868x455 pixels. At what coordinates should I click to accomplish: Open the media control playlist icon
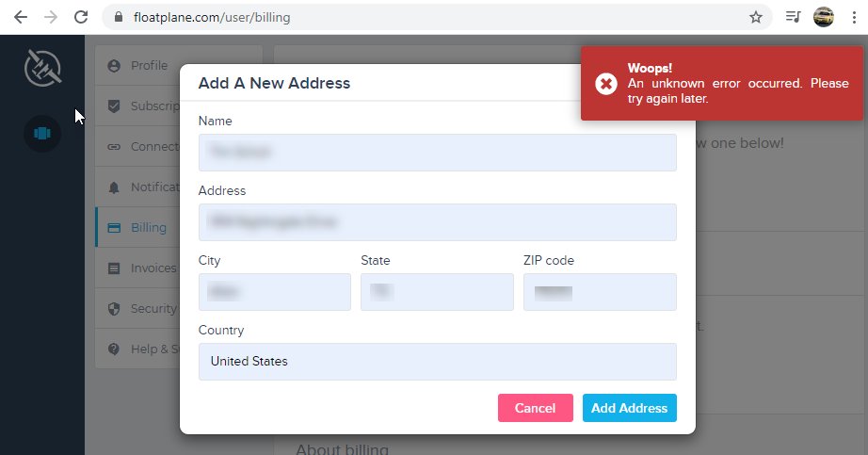click(793, 17)
